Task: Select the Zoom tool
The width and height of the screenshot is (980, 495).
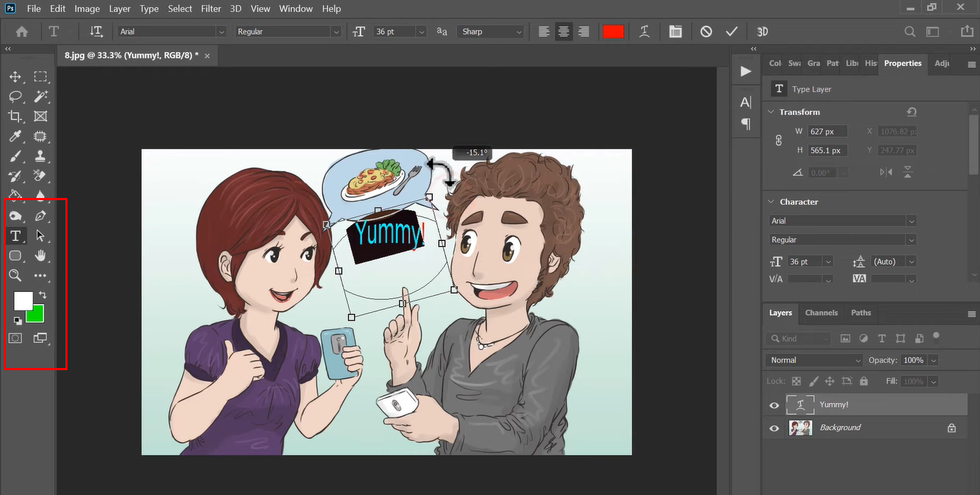Action: (x=15, y=275)
